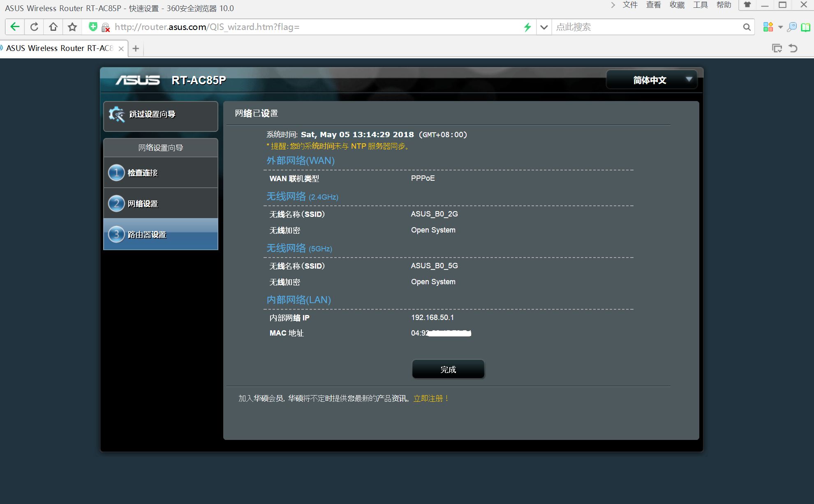Screen dimensions: 814x504
Task: Select step 3 路由器设置
Action: [x=161, y=234]
